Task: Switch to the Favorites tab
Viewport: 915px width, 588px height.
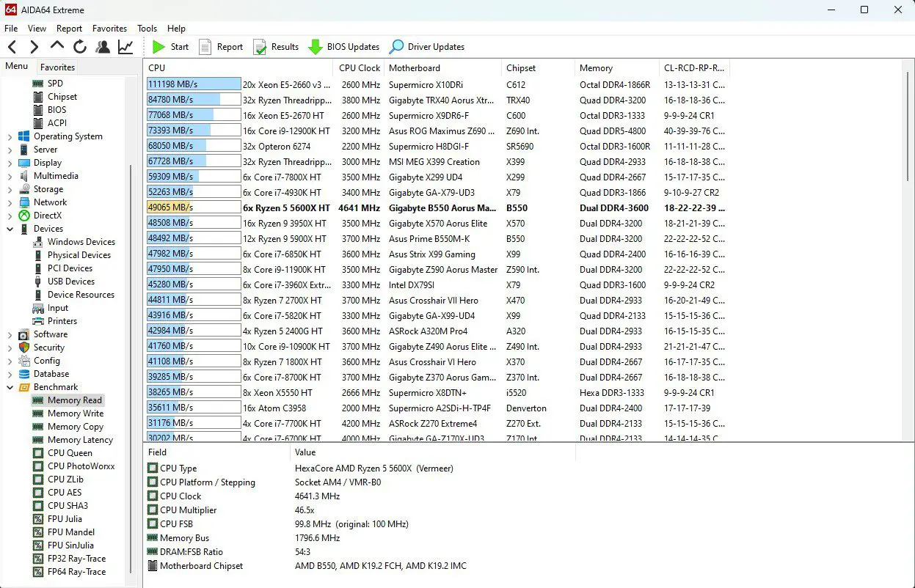Action: tap(57, 67)
